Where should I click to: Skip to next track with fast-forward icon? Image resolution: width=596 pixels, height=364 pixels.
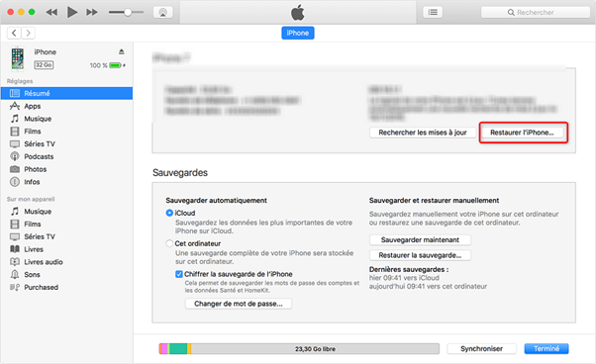pos(92,12)
